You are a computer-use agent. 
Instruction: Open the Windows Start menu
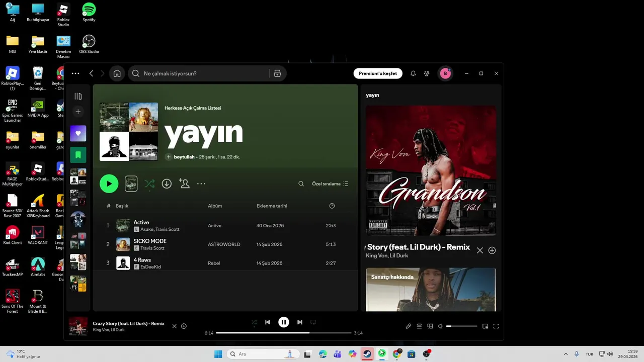pyautogui.click(x=218, y=354)
